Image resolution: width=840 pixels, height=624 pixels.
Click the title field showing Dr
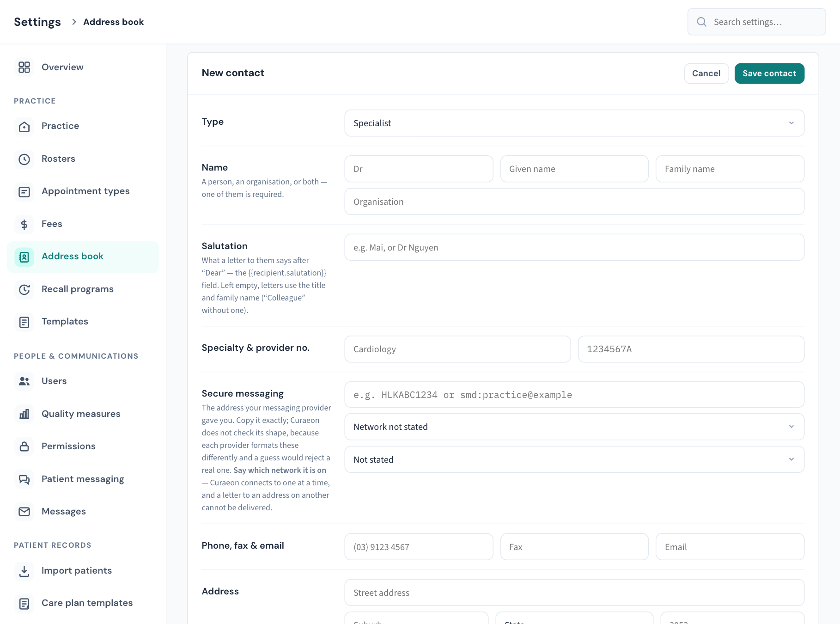click(419, 169)
